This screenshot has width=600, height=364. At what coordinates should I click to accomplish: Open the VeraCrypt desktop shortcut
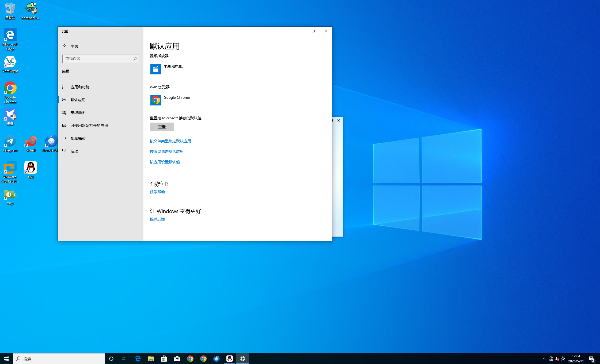click(x=10, y=64)
